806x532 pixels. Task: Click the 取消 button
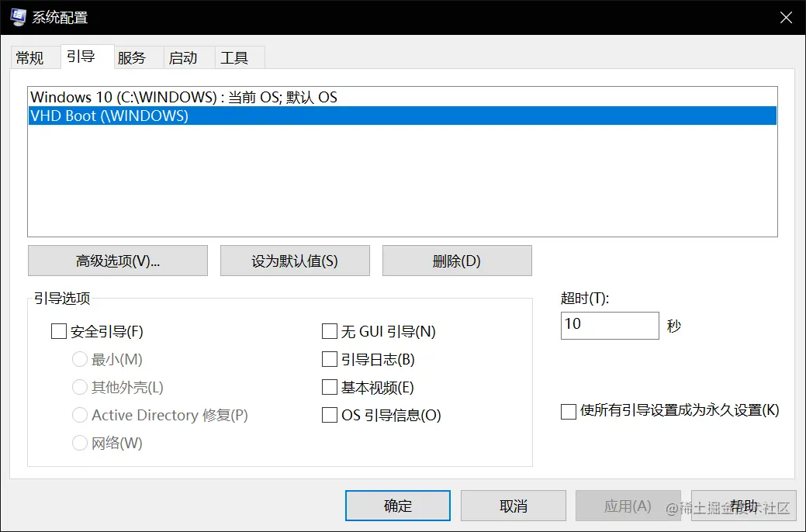click(514, 506)
